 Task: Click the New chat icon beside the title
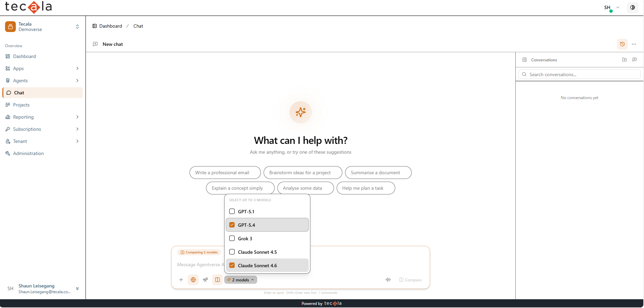pos(95,44)
